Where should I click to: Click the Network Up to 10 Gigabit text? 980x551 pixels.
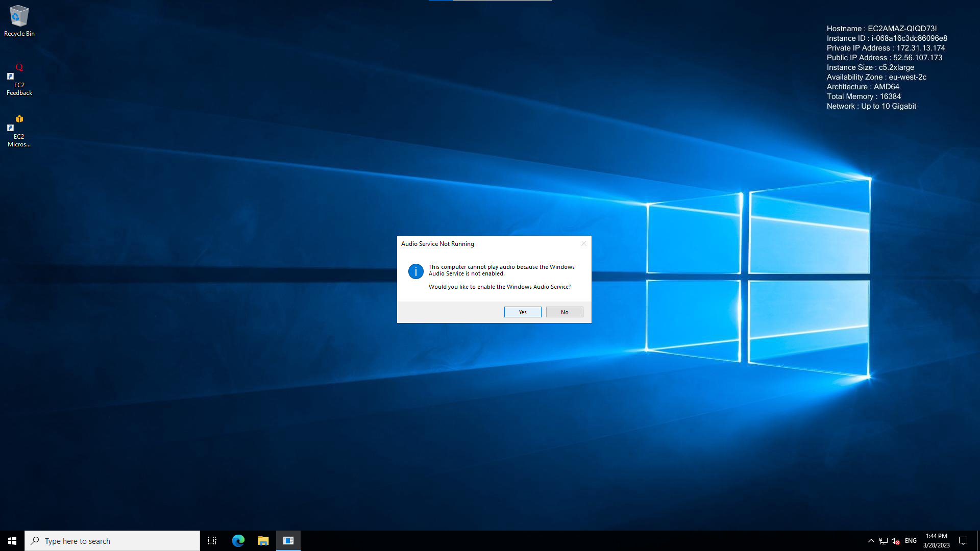coord(871,106)
